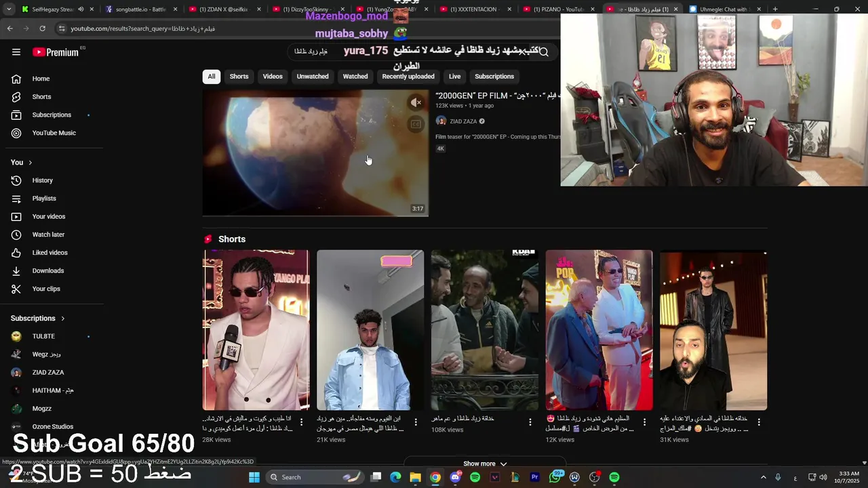Open the Mogzz subscription channel

[x=42, y=409]
